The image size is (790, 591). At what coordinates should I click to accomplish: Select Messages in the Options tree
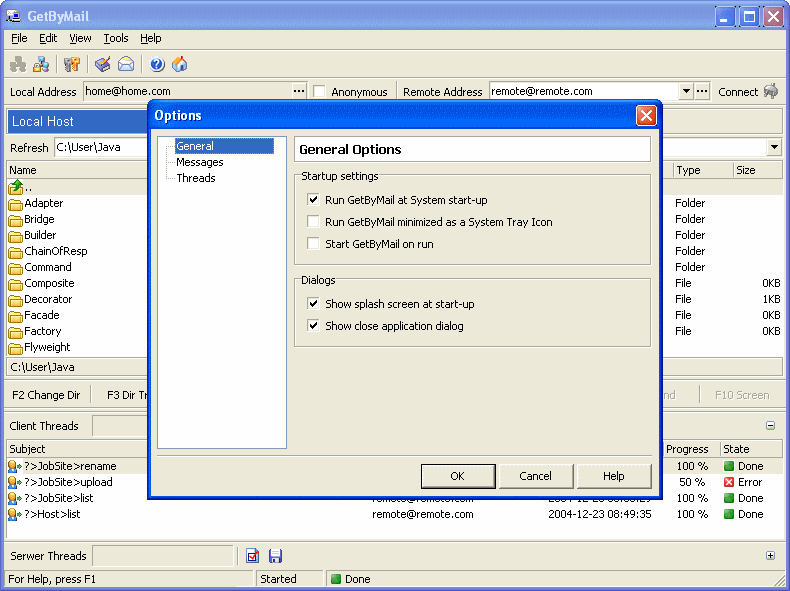(200, 162)
